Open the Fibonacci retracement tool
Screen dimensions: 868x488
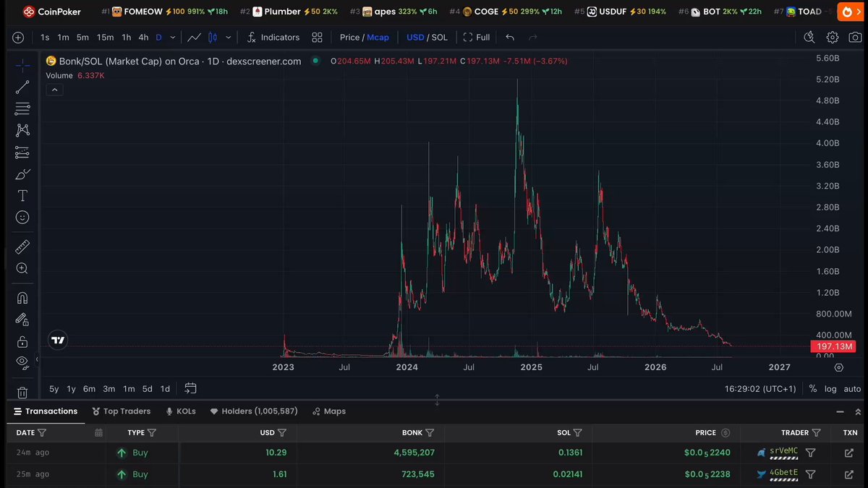pyautogui.click(x=22, y=109)
